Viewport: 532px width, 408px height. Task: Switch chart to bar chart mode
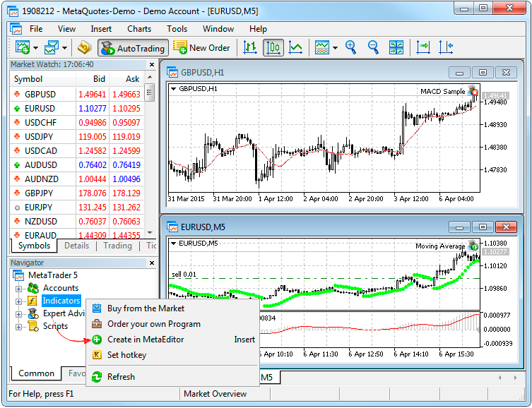pyautogui.click(x=250, y=47)
